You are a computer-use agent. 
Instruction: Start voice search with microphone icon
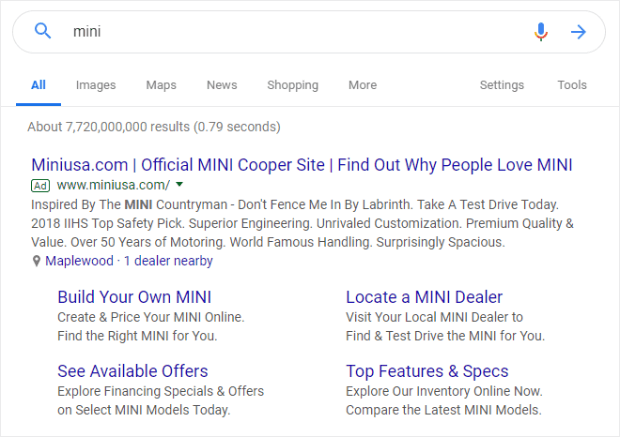click(x=541, y=32)
